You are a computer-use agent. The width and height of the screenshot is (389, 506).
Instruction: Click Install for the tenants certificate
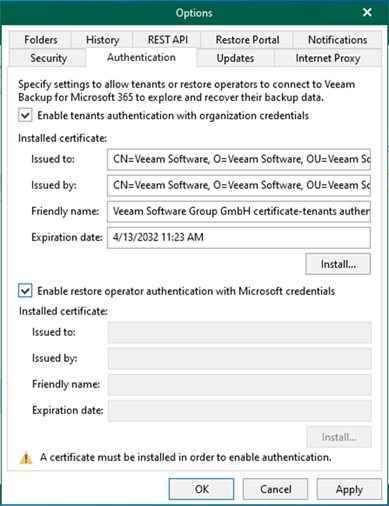[x=338, y=264]
